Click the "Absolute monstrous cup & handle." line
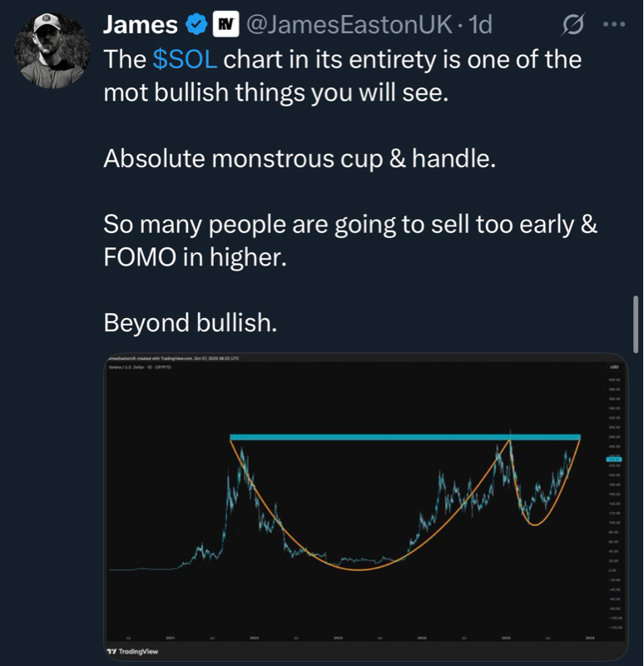The height and width of the screenshot is (666, 644). 300,158
